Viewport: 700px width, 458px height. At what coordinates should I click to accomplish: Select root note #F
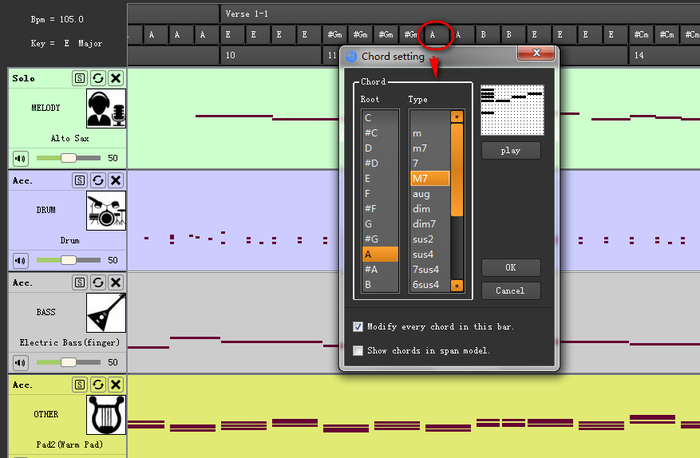[380, 209]
